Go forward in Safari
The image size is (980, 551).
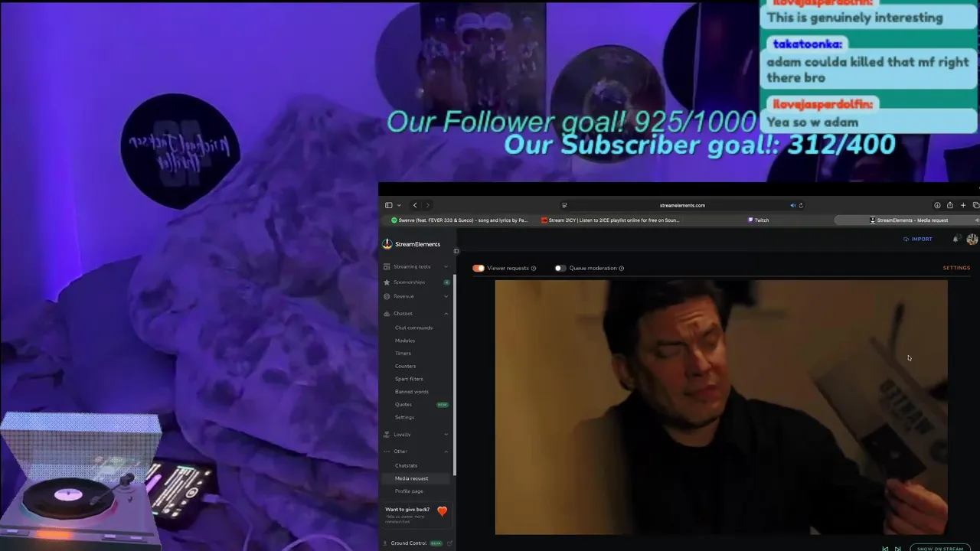pyautogui.click(x=428, y=205)
